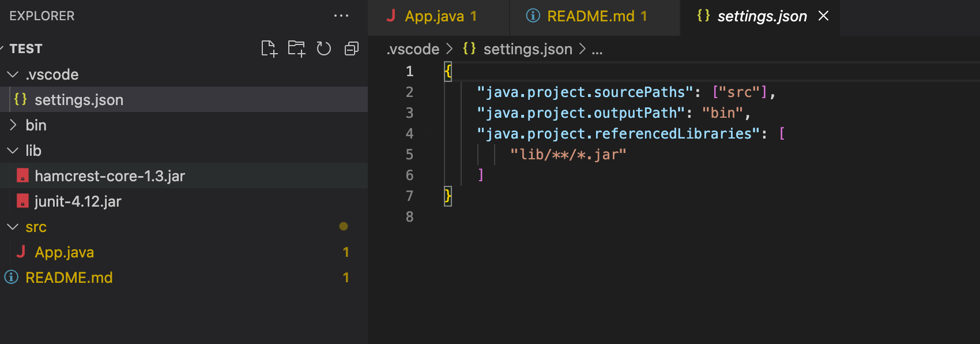Click line number 5 in the gutter
980x344 pixels.
409,154
